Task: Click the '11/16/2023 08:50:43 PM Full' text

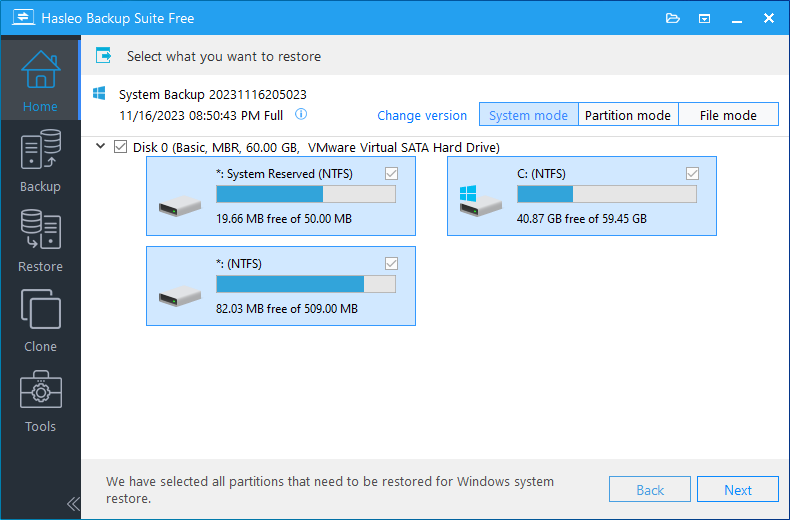Action: 201,115
